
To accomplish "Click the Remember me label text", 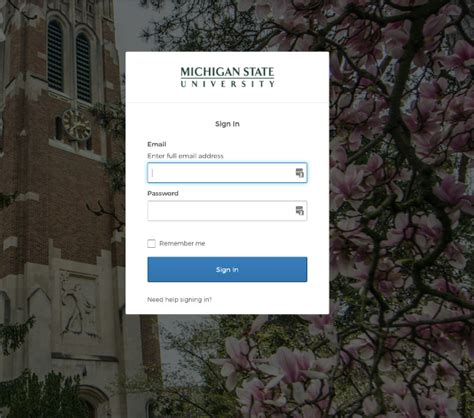I will [x=182, y=243].
